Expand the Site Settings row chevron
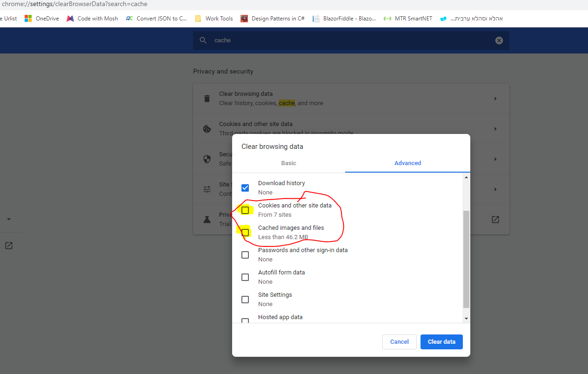The height and width of the screenshot is (374, 588). pos(495,189)
